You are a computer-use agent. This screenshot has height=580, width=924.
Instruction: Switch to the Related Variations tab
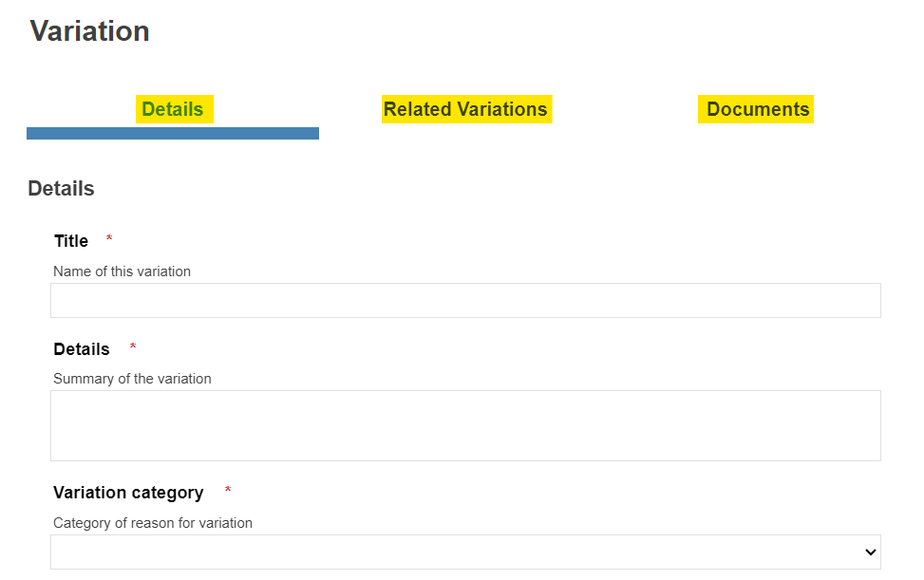point(465,109)
